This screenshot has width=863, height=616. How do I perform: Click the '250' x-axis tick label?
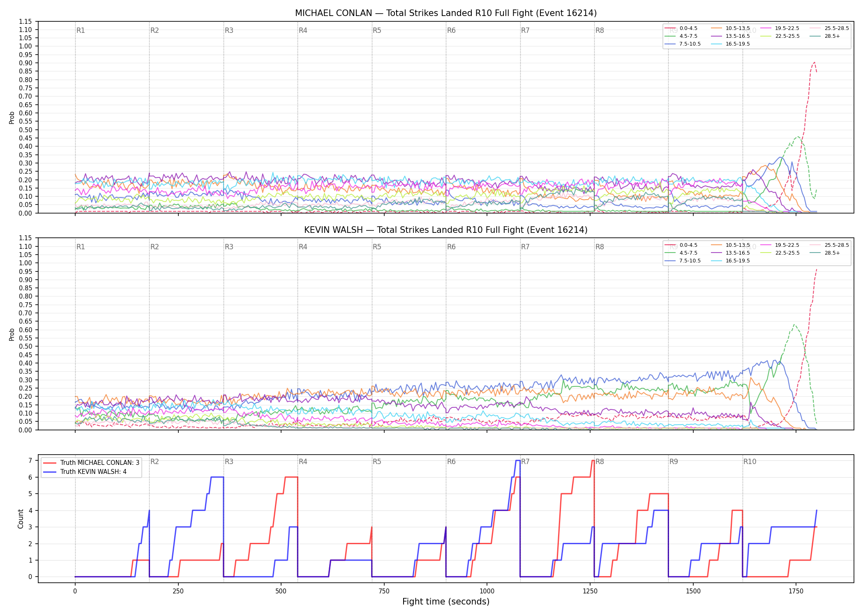(x=178, y=591)
